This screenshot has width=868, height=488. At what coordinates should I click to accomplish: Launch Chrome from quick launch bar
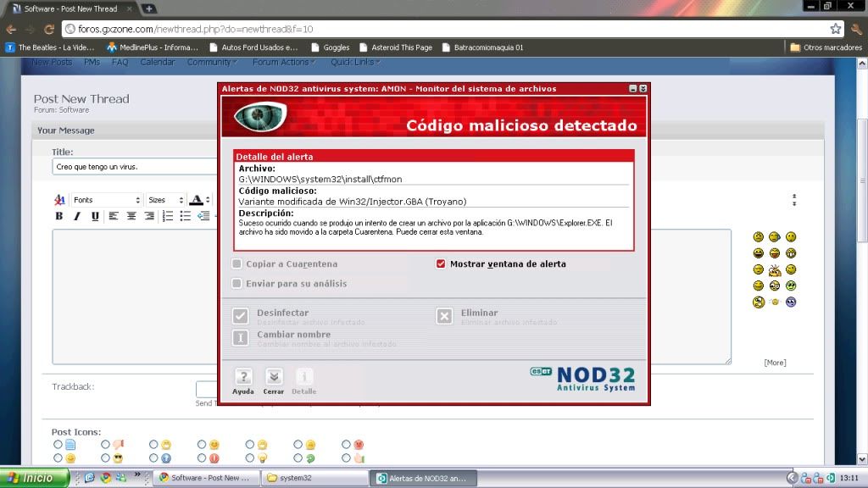click(105, 478)
